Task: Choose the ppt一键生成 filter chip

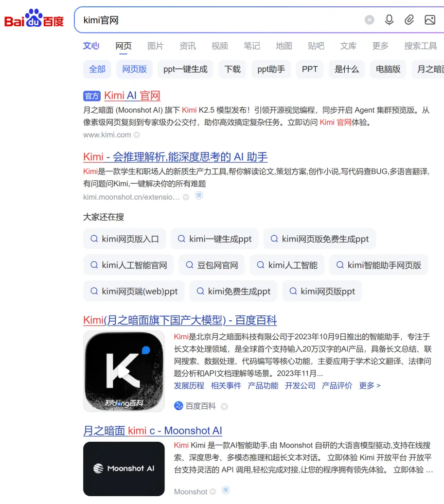Action: point(185,69)
